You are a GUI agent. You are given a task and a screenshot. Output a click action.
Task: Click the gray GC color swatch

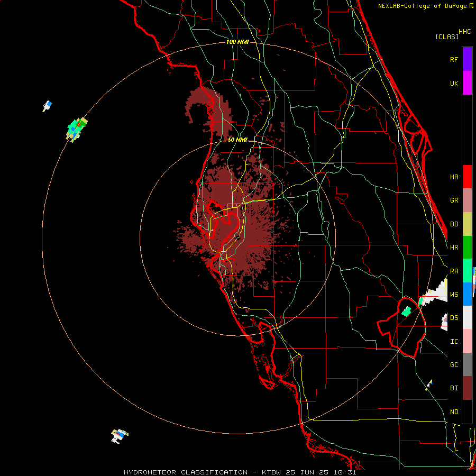pos(467,364)
